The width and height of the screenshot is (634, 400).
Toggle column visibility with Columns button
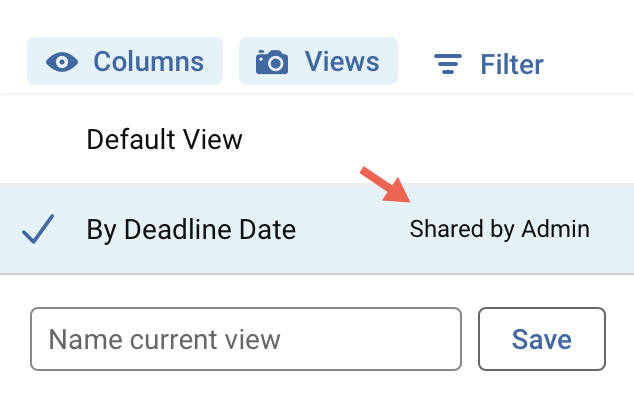[x=125, y=62]
